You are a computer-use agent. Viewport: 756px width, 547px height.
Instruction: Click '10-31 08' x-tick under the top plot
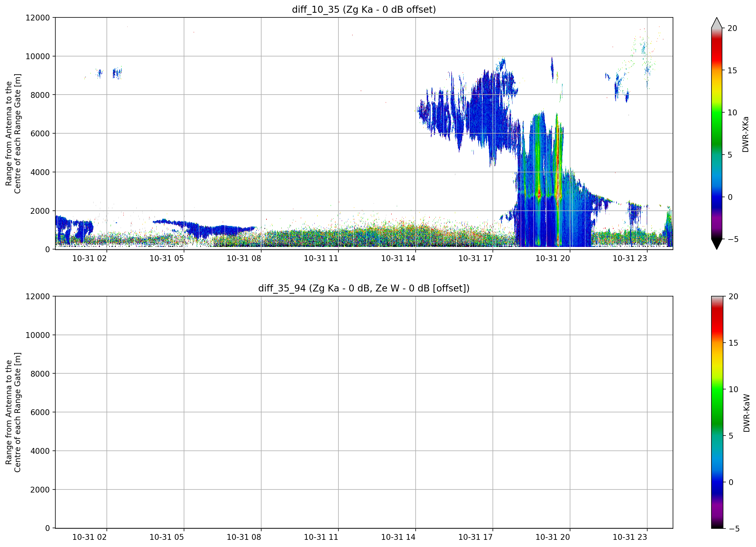[244, 259]
